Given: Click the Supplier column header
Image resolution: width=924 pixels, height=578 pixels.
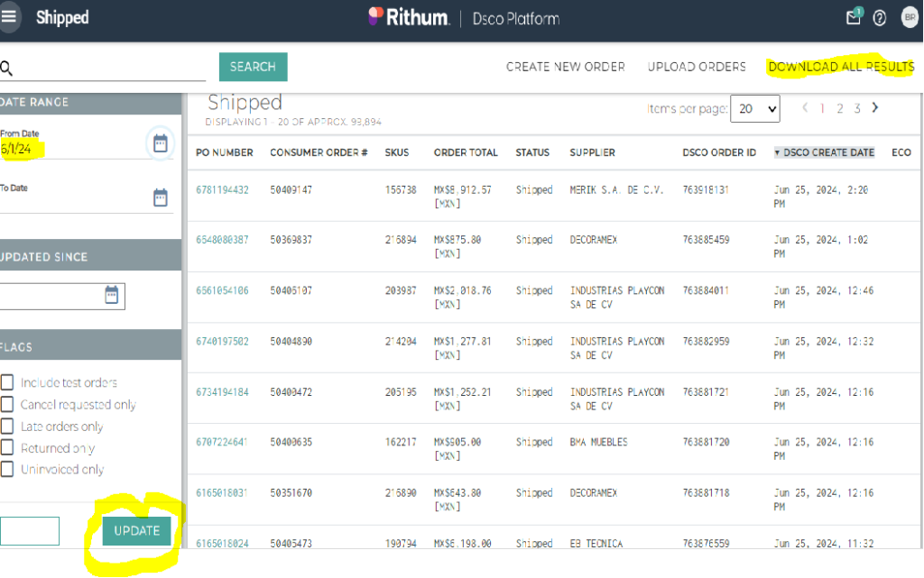Looking at the screenshot, I should click(x=592, y=152).
